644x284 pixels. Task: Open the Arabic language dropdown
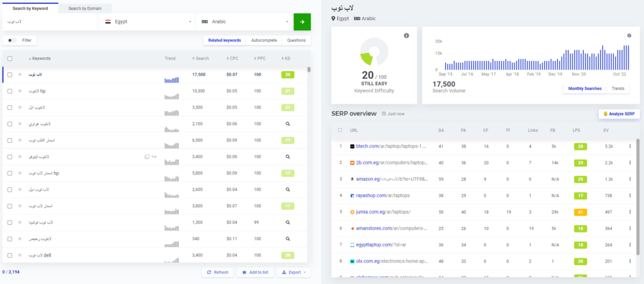tap(245, 22)
